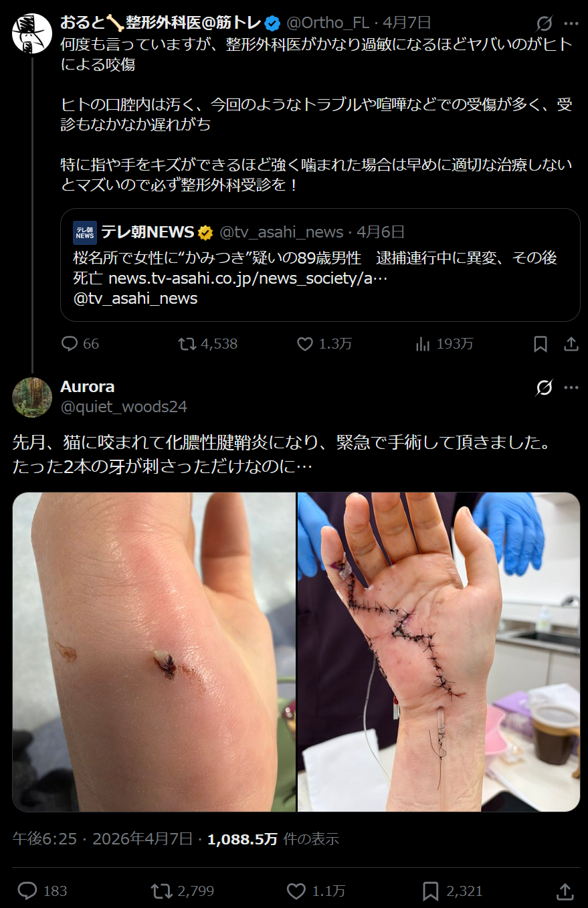Retweet Aurora's tweet showing 2,799
This screenshot has width=588, height=908.
[x=161, y=891]
